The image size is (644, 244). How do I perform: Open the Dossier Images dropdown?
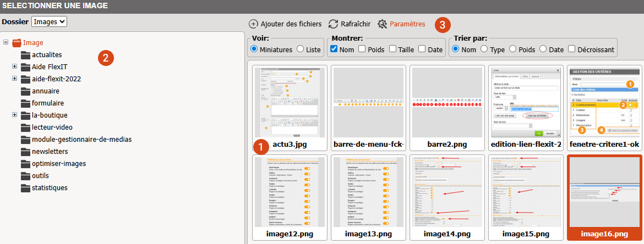[49, 21]
